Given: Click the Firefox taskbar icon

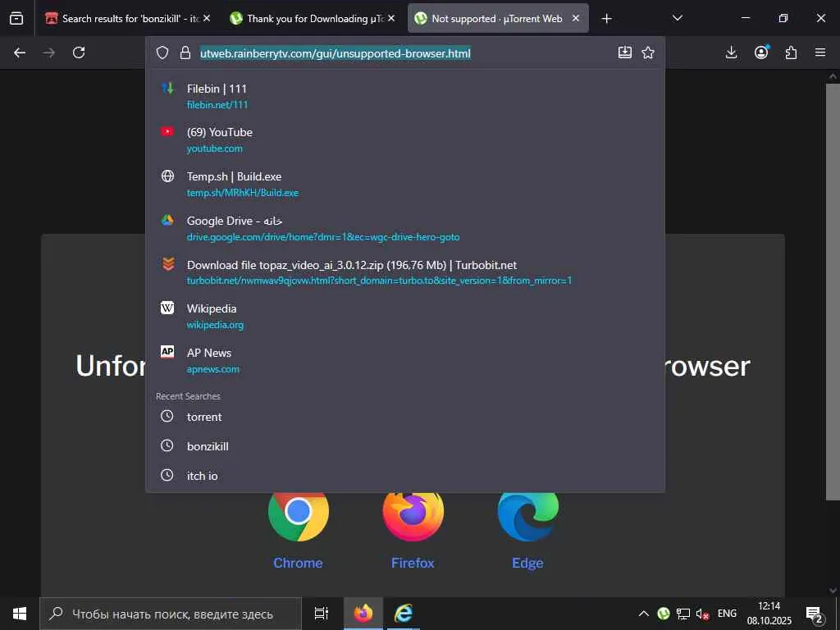Looking at the screenshot, I should (363, 614).
